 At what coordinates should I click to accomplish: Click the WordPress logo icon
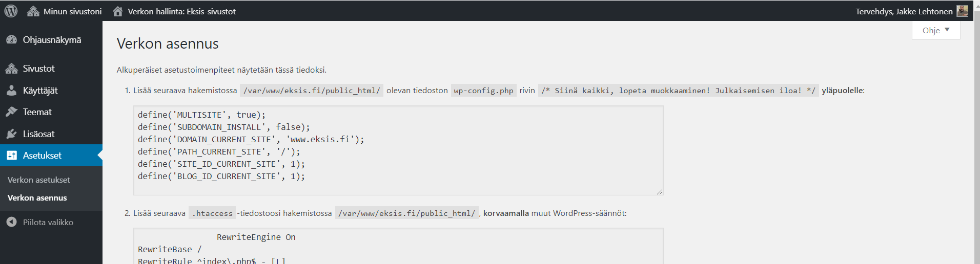11,11
